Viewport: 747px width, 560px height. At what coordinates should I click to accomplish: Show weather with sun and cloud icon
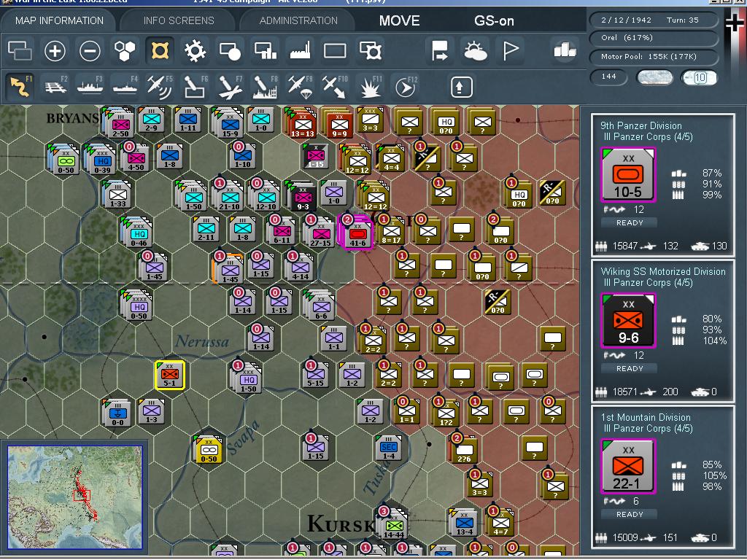coord(475,50)
